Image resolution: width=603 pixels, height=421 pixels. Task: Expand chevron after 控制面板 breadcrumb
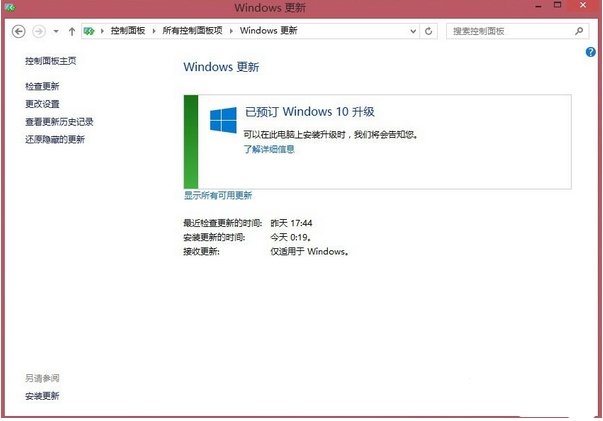[153, 31]
